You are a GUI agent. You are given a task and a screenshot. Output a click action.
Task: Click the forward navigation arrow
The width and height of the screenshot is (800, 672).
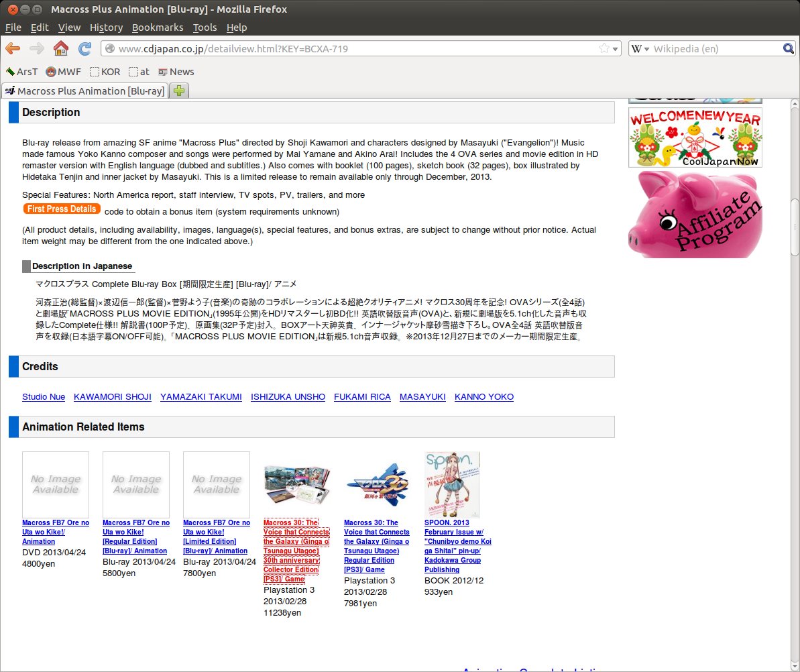point(36,48)
